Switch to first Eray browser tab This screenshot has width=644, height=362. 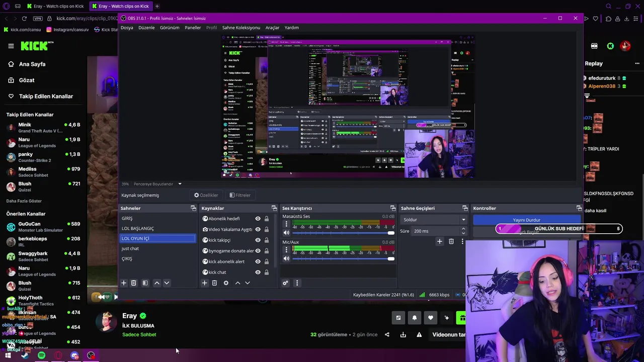coord(56,6)
